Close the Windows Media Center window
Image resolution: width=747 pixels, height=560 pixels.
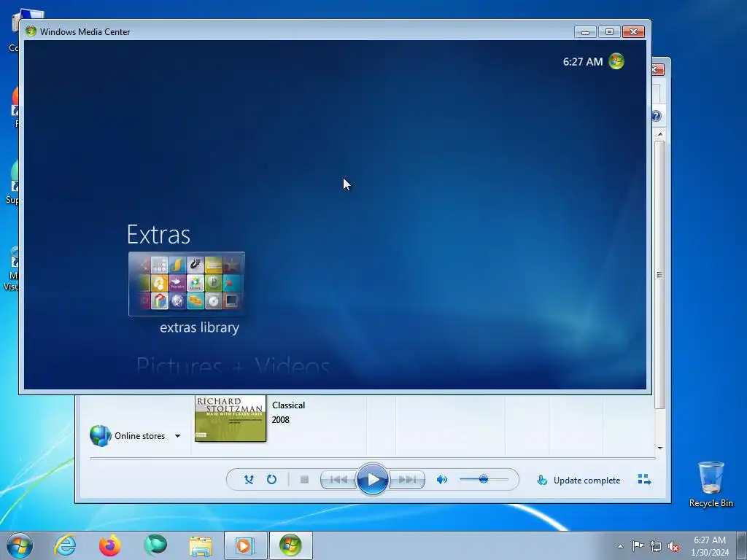(634, 31)
